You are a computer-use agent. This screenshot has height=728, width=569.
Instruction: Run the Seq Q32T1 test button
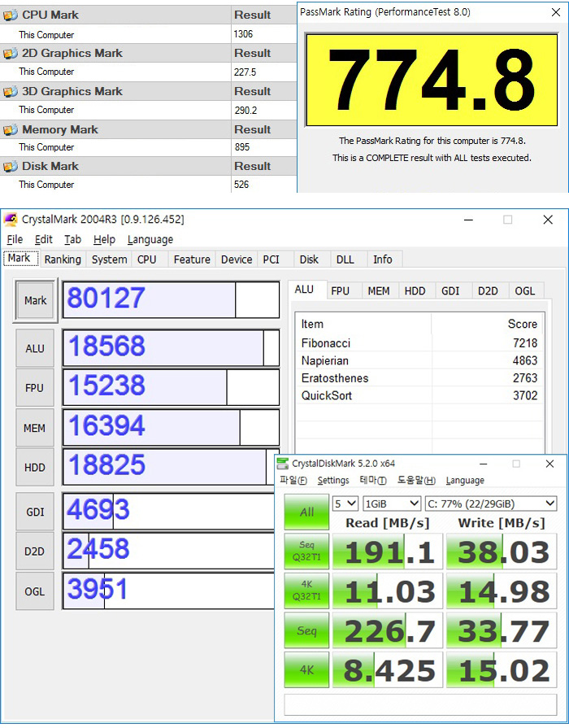tap(306, 551)
